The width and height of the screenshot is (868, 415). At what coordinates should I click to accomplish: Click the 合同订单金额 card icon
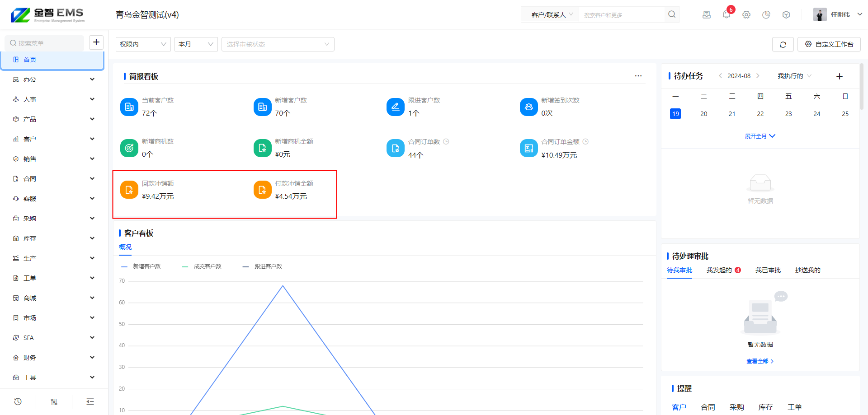click(528, 148)
